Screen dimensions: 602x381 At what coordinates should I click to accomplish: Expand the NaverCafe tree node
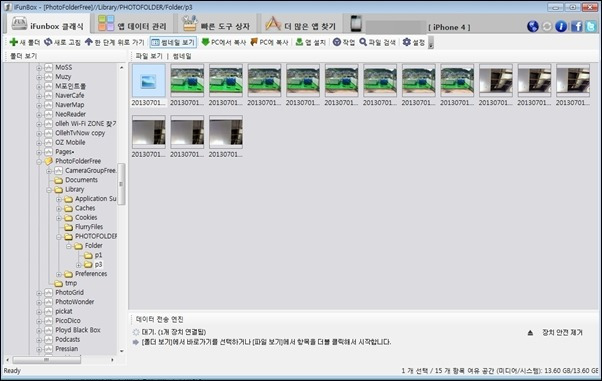pyautogui.click(x=39, y=96)
